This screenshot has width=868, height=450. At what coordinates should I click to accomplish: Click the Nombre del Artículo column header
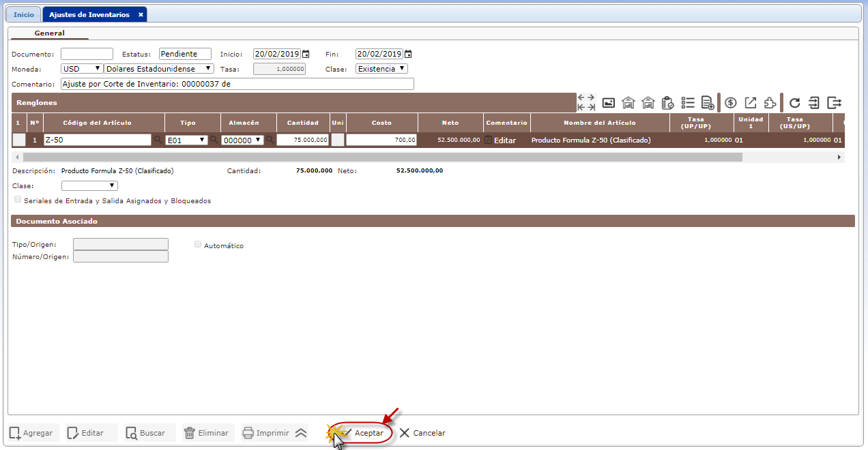600,123
